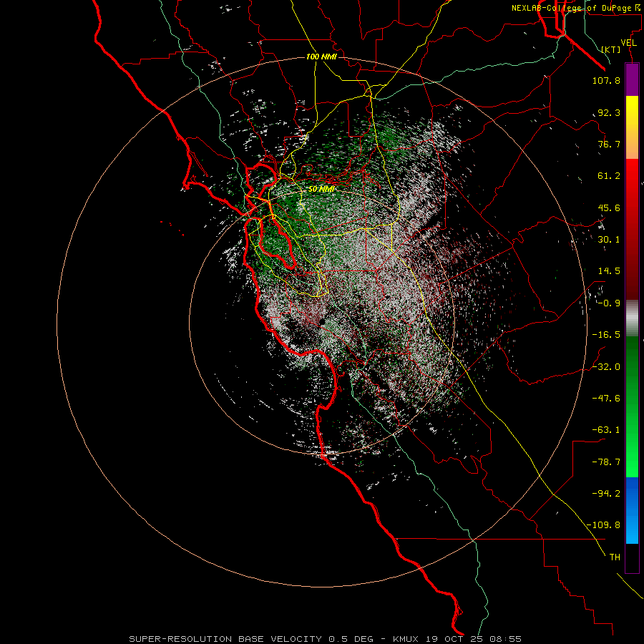Click the TH label below the scale
644x644 pixels.
[x=615, y=557]
